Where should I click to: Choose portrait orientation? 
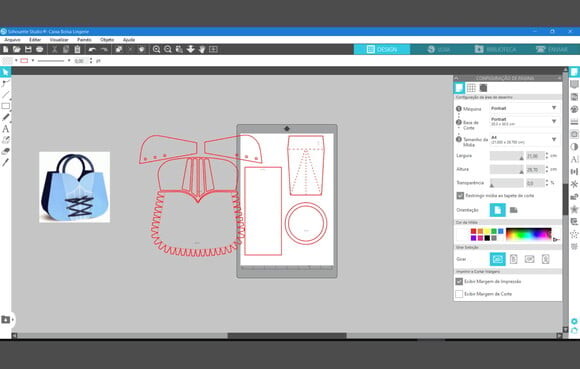click(x=498, y=210)
